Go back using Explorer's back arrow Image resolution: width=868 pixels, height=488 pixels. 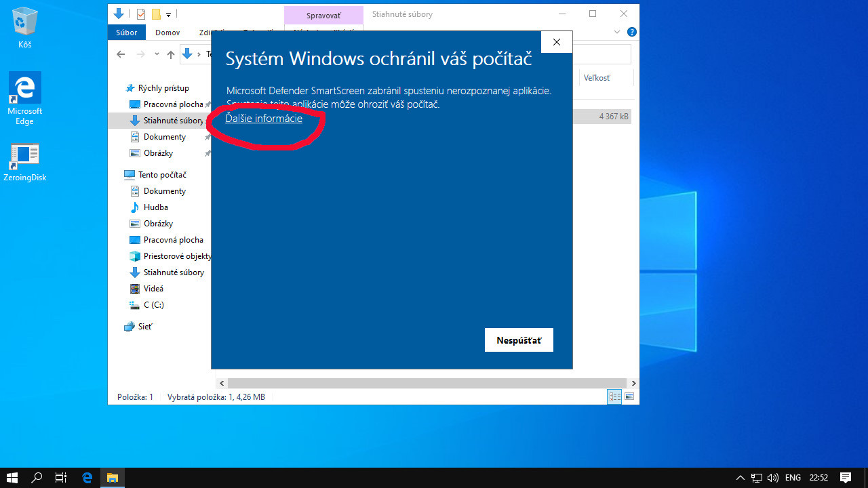point(121,54)
